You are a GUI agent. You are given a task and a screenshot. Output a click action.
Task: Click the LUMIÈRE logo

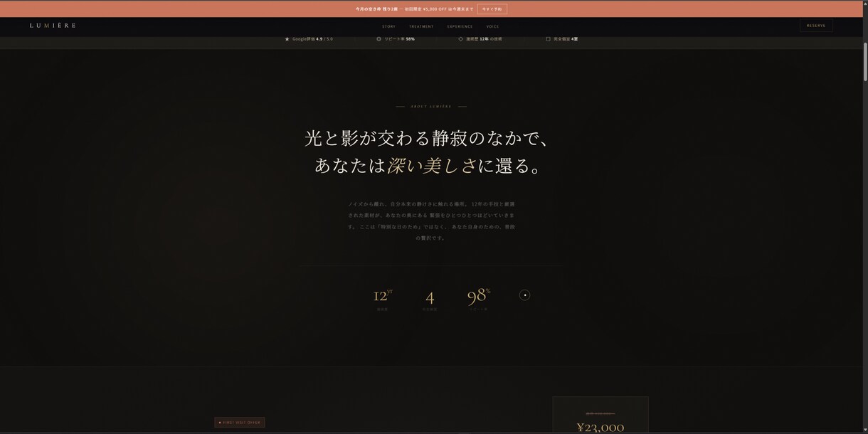[x=53, y=26]
